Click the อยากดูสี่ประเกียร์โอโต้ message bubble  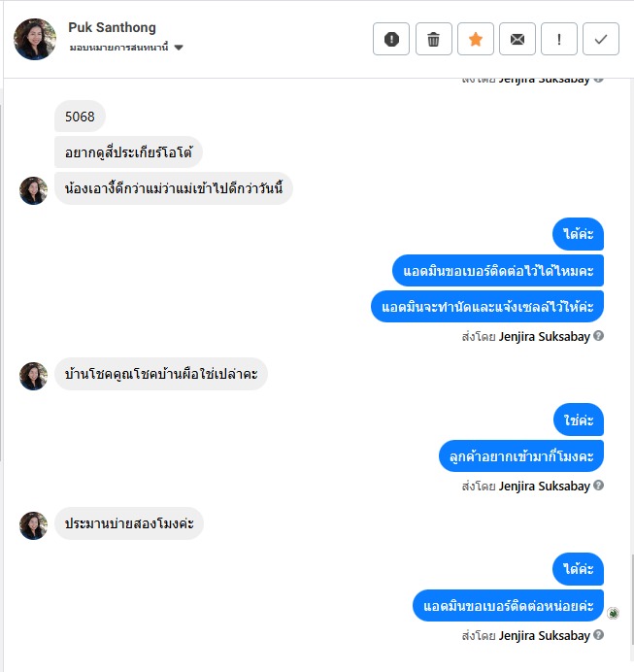point(128,152)
